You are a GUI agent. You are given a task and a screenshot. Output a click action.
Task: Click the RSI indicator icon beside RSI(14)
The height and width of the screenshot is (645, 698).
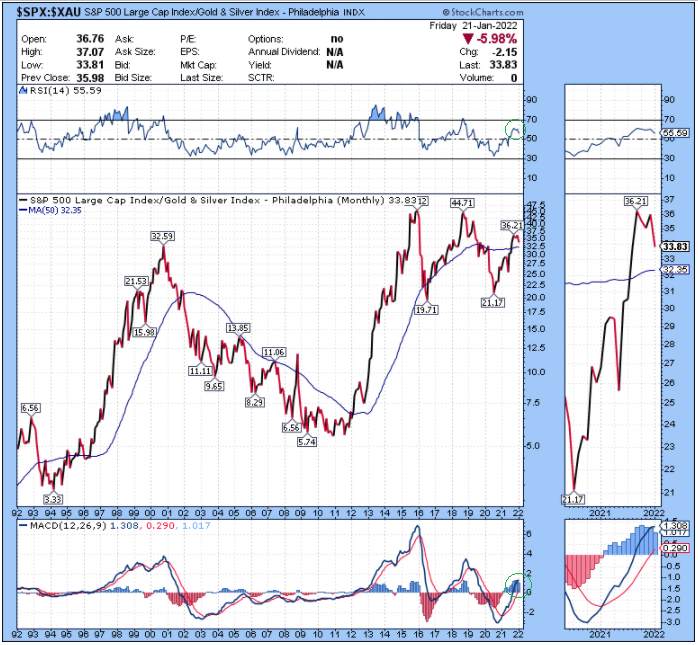(x=24, y=91)
